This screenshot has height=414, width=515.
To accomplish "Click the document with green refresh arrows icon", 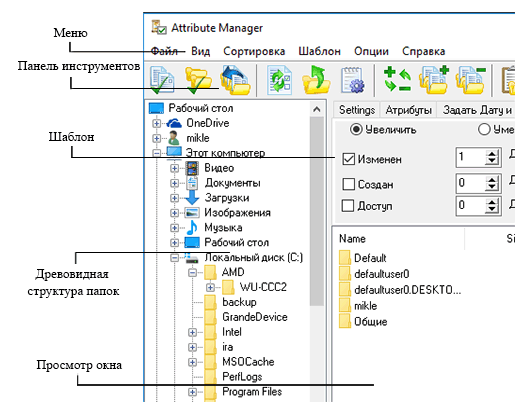I will (279, 80).
